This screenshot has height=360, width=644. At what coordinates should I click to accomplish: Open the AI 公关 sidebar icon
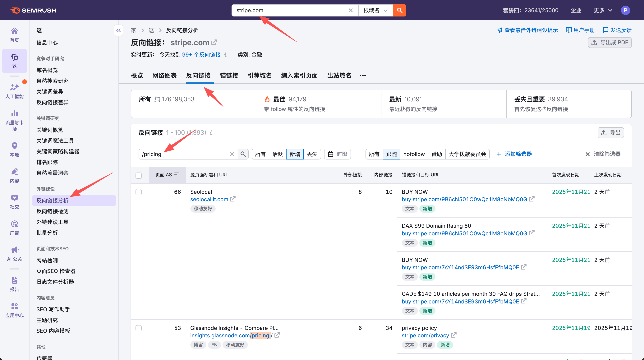tap(14, 253)
